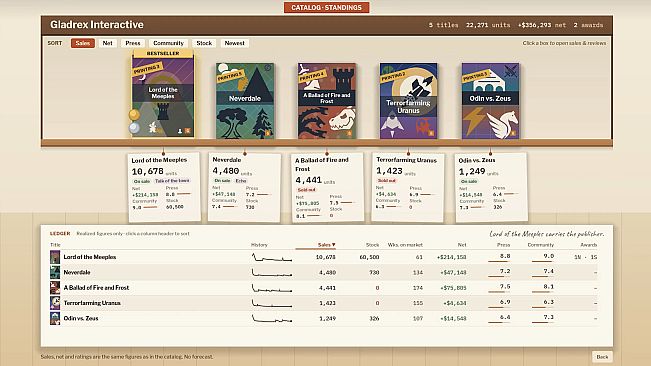The height and width of the screenshot is (366, 651).
Task: Click the '5 titles' header stat
Action: click(443, 25)
